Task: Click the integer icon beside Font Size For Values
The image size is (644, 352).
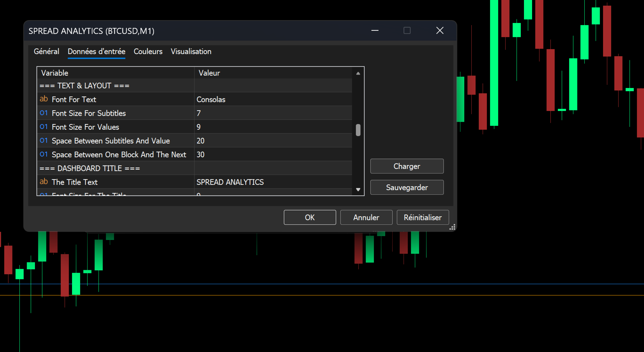Action: pos(44,127)
